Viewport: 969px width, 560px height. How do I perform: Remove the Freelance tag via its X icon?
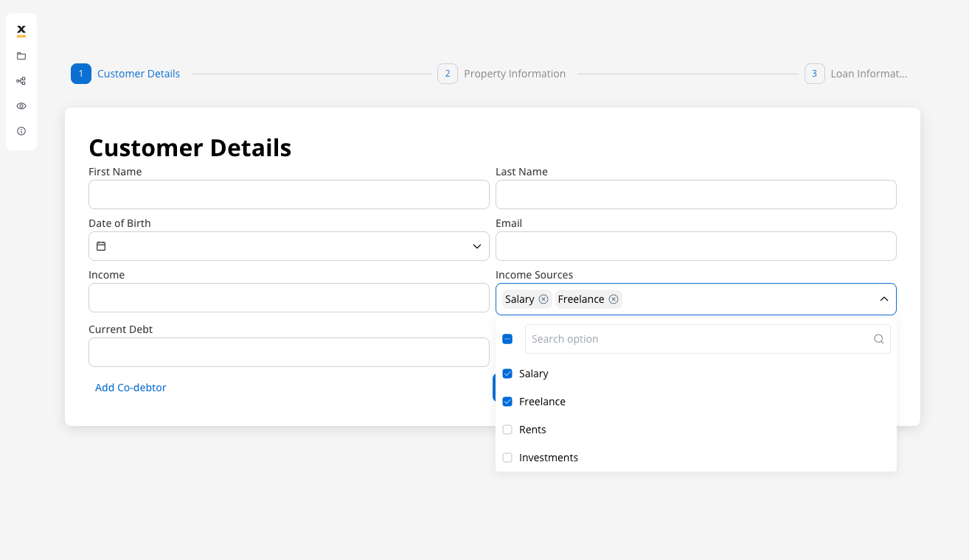[x=613, y=299]
